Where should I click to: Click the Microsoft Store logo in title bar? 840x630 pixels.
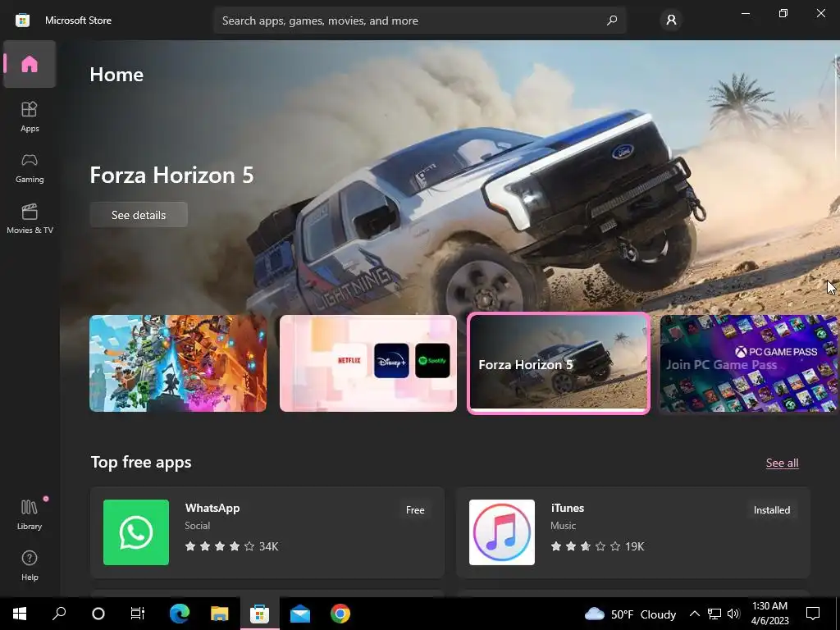click(22, 21)
